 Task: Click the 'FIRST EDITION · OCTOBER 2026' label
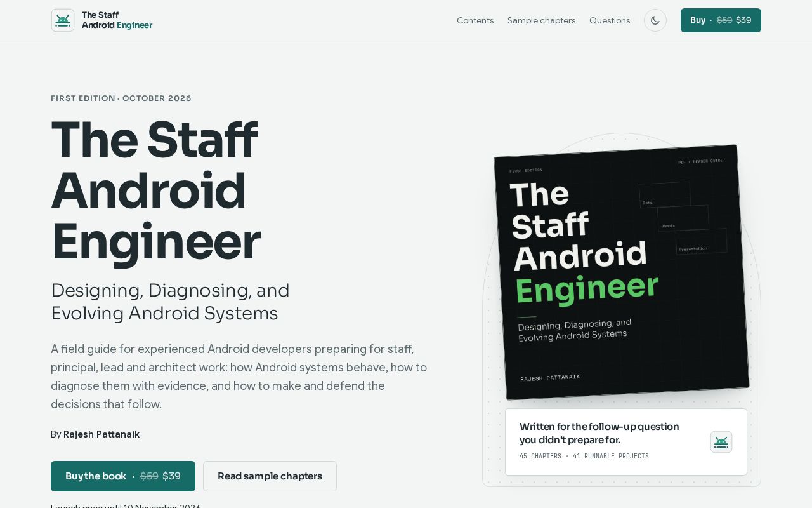[121, 98]
